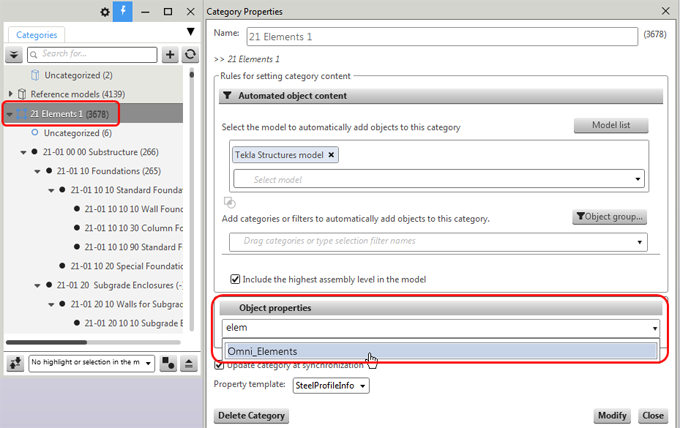Toggle Update category at synchronization checkbox
Screen dimensions: 680x428
pos(220,365)
